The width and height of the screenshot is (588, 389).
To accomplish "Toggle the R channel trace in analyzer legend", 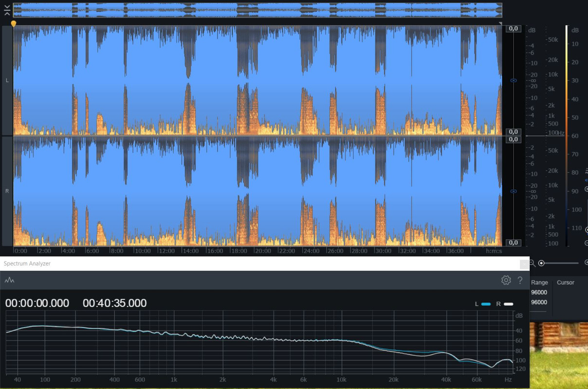I will 505,304.
